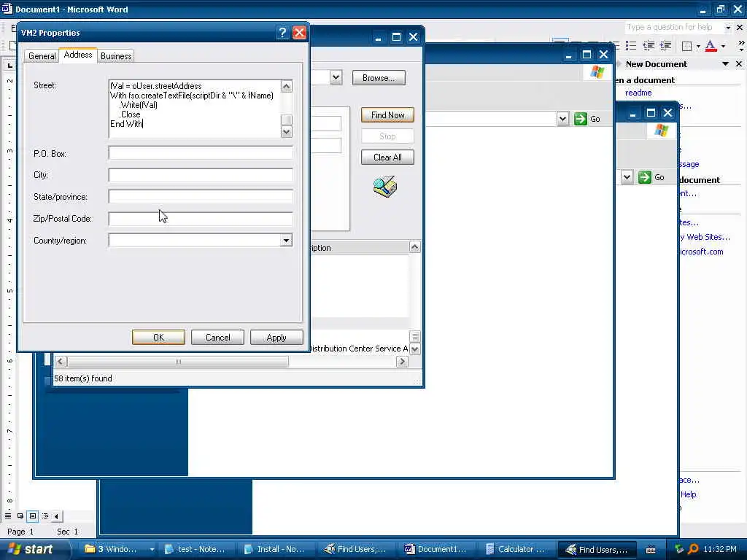Click the magnifier icon in system tray
Image resolution: width=747 pixels, height=560 pixels.
693,549
